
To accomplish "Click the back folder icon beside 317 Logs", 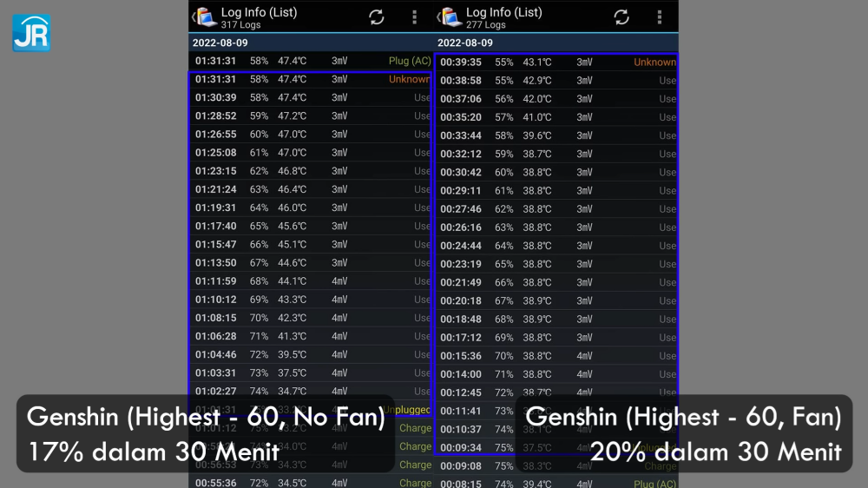I will [204, 17].
